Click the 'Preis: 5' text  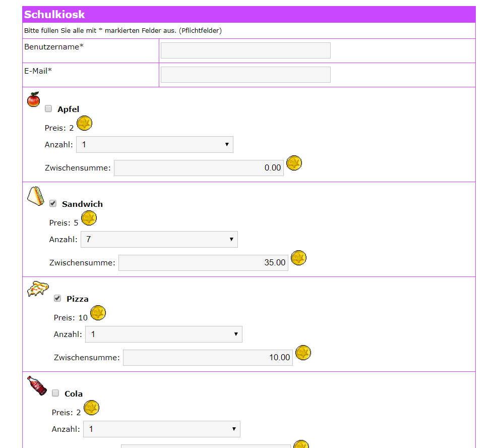point(64,223)
